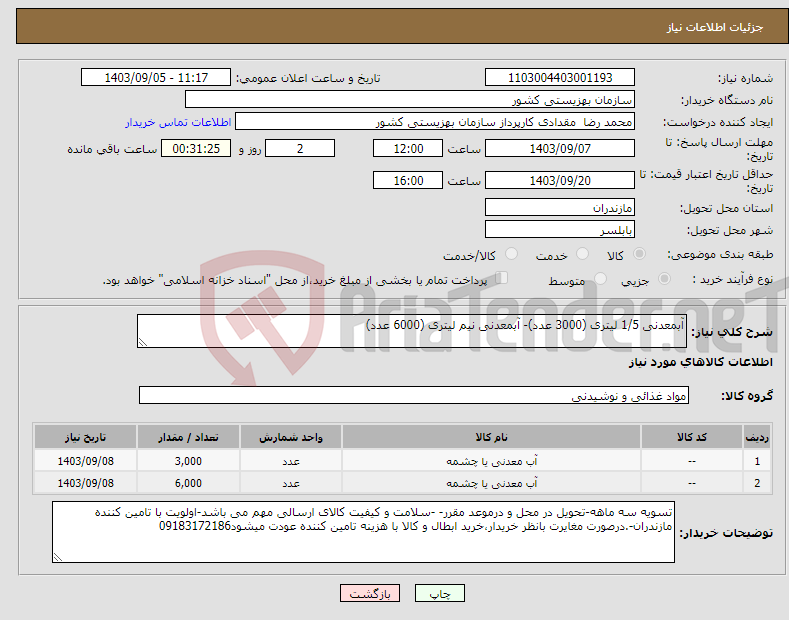Click the general description textarea آبمعدنی 1/5 لیتری

coord(412,331)
